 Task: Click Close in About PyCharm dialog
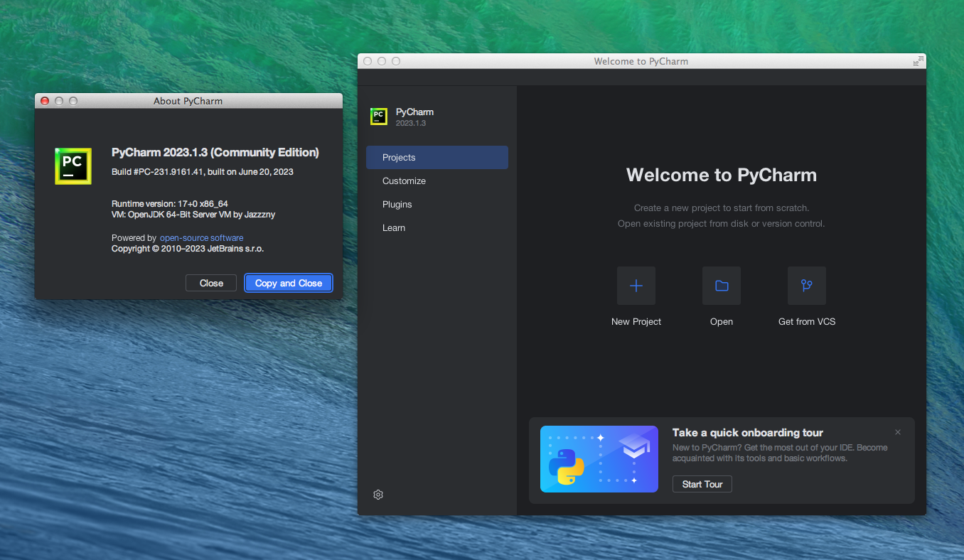click(x=211, y=283)
